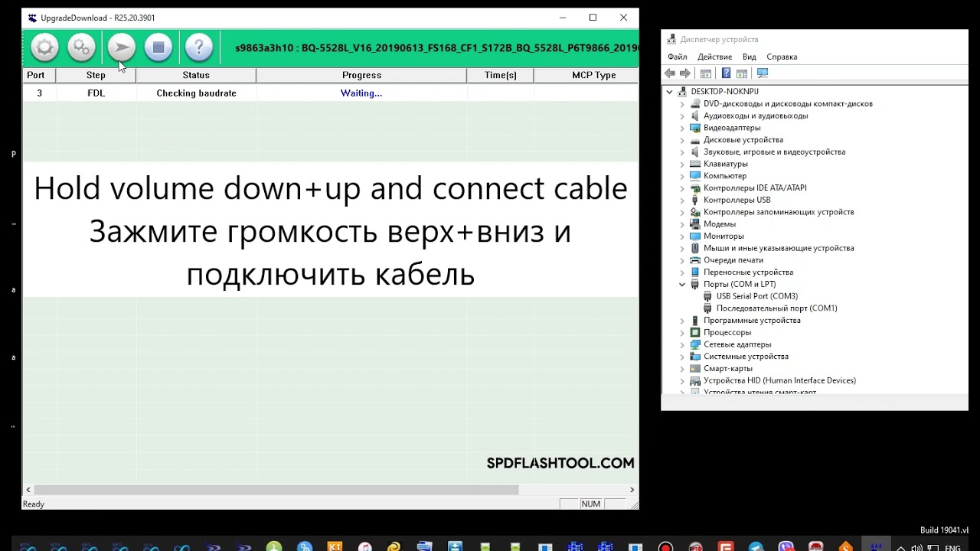Click the Контроллеры запоминающих устройств icon

point(695,212)
